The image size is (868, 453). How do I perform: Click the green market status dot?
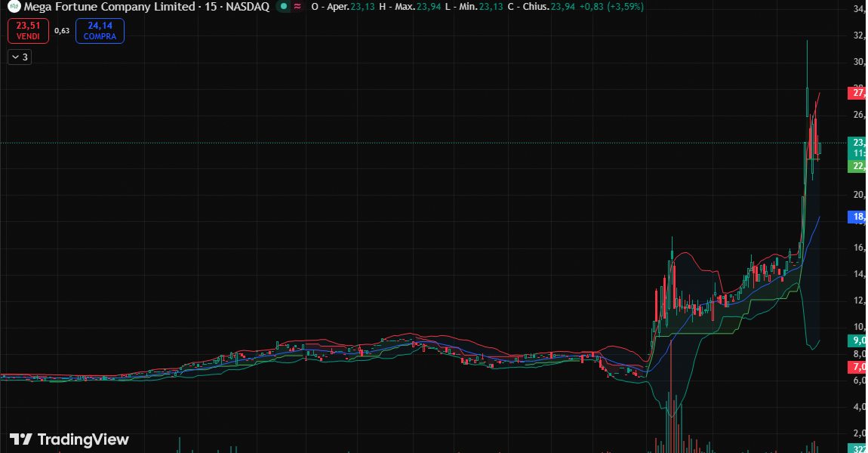[x=284, y=7]
